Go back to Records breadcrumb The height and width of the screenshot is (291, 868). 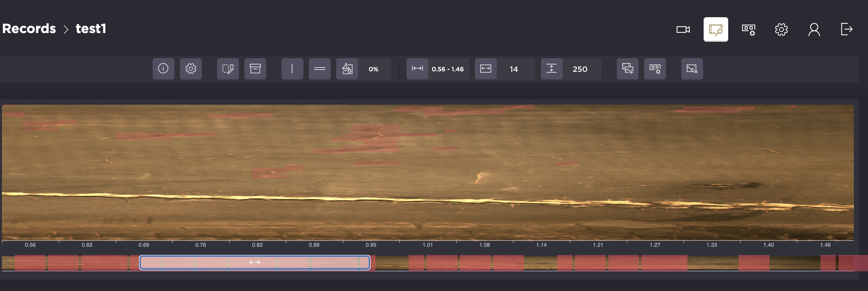point(29,29)
